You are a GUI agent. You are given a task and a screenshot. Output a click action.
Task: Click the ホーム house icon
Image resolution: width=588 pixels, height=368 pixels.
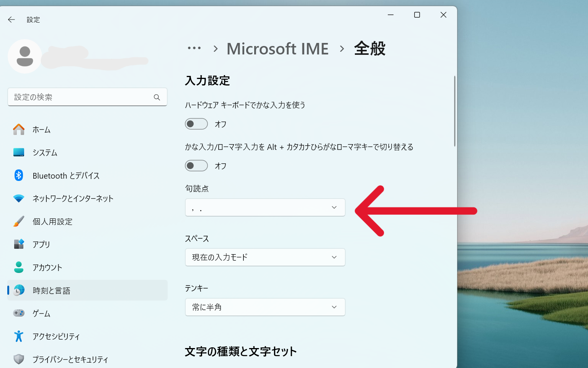(19, 130)
